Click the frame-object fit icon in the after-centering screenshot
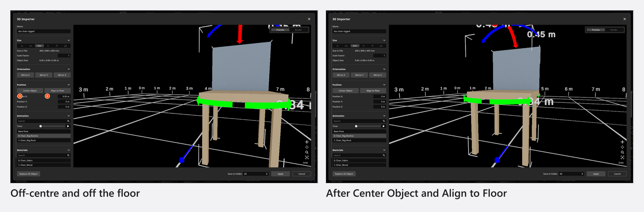The image size is (644, 212). (x=622, y=158)
